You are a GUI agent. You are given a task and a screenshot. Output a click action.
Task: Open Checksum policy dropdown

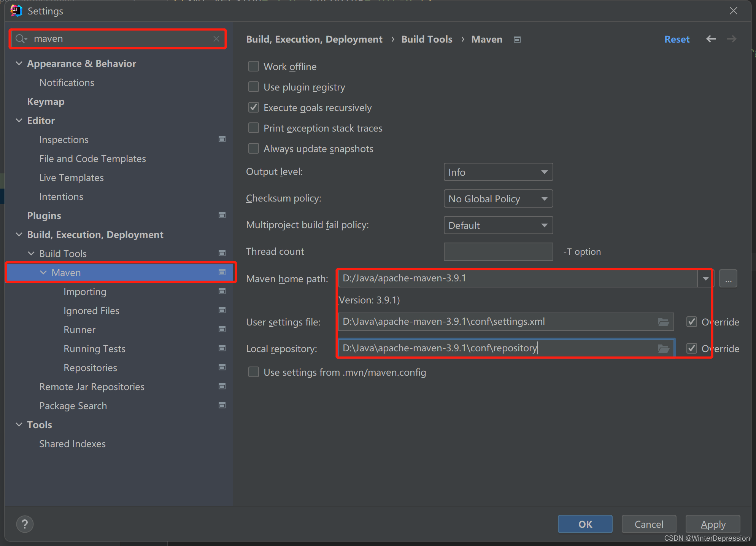tap(498, 198)
